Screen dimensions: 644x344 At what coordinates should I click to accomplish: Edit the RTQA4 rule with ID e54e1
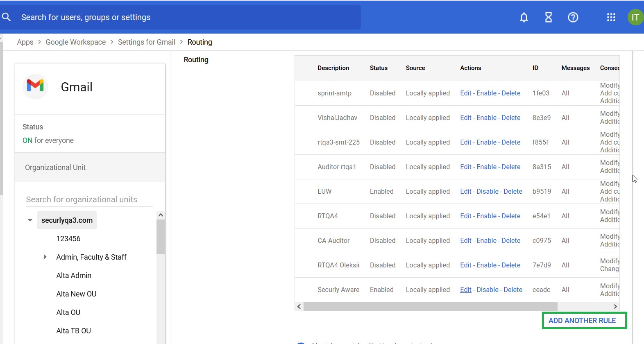(x=466, y=216)
